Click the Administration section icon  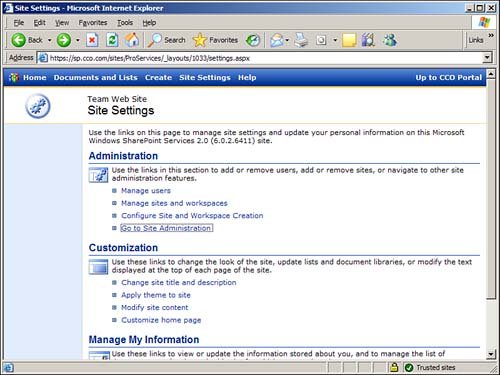[98, 175]
